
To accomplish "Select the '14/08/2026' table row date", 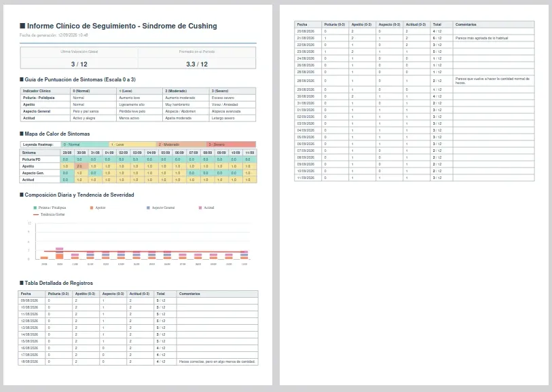I will pyautogui.click(x=30, y=335).
